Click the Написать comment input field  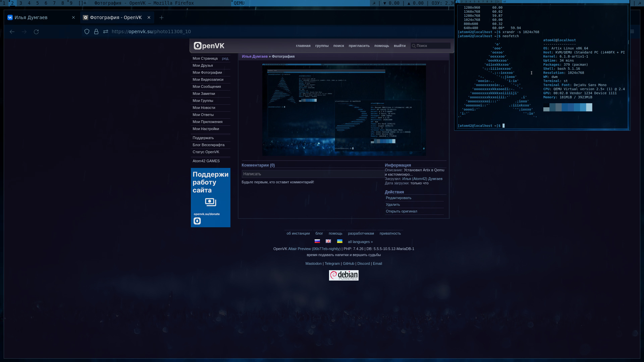(x=313, y=174)
